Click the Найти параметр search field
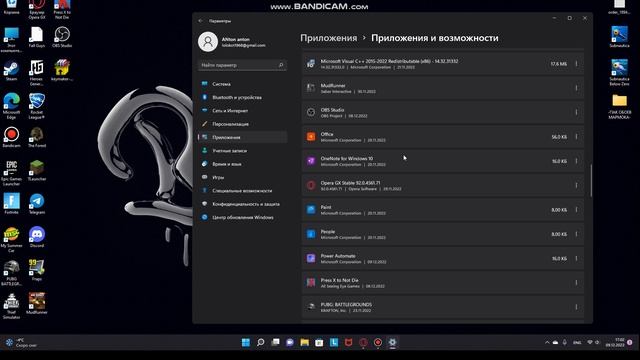This screenshot has height=360, width=640. tap(242, 65)
